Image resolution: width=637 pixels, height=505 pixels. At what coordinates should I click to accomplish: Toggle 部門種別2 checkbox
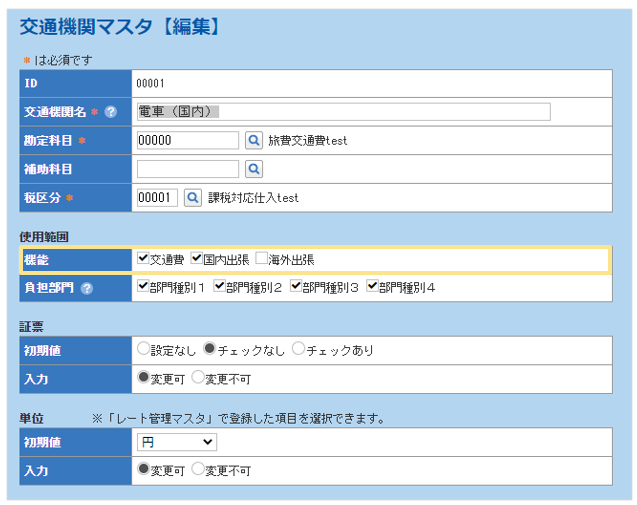[x=219, y=286]
